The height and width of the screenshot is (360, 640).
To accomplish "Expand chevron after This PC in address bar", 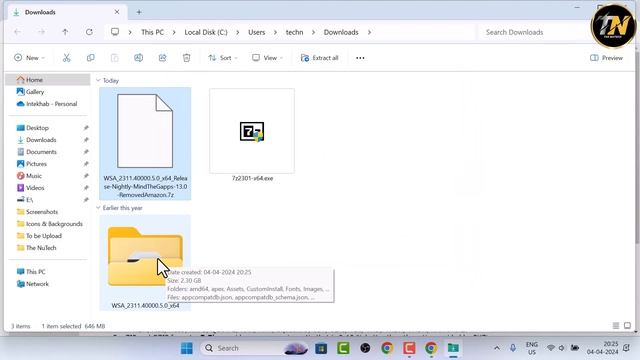I will (174, 32).
